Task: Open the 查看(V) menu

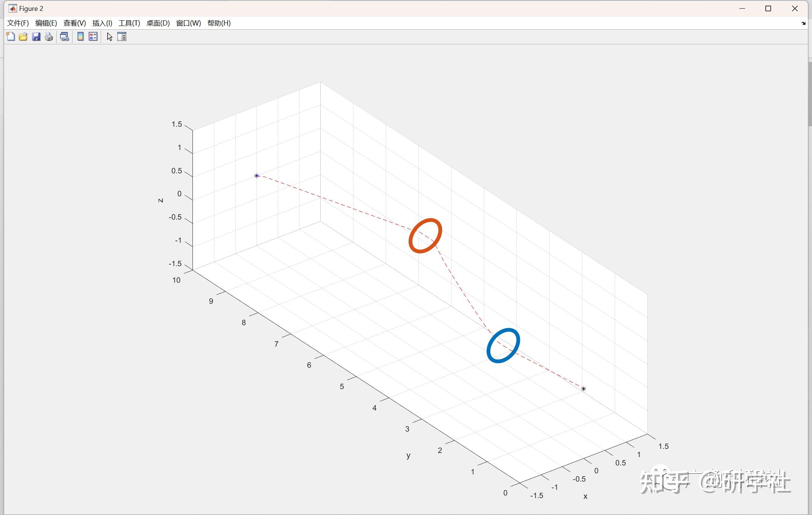Action: click(x=74, y=23)
